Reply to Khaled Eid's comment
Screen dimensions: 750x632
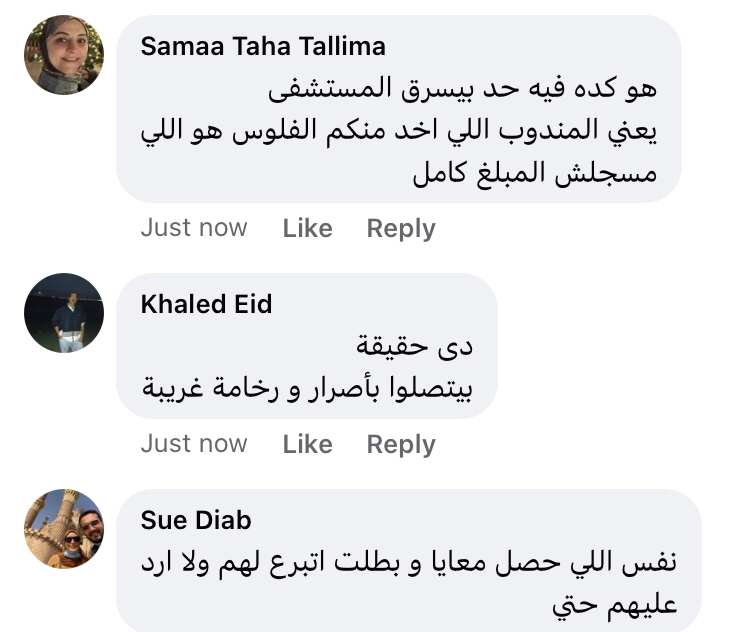tap(401, 444)
